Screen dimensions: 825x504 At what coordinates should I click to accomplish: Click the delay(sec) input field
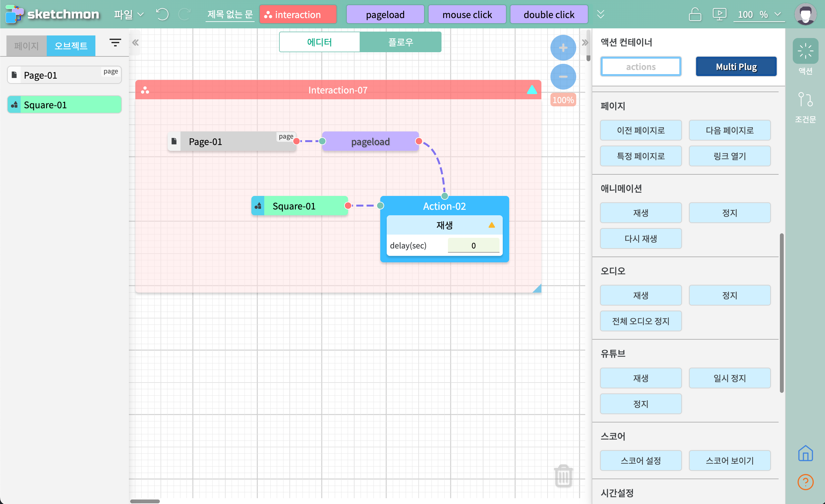coord(473,246)
